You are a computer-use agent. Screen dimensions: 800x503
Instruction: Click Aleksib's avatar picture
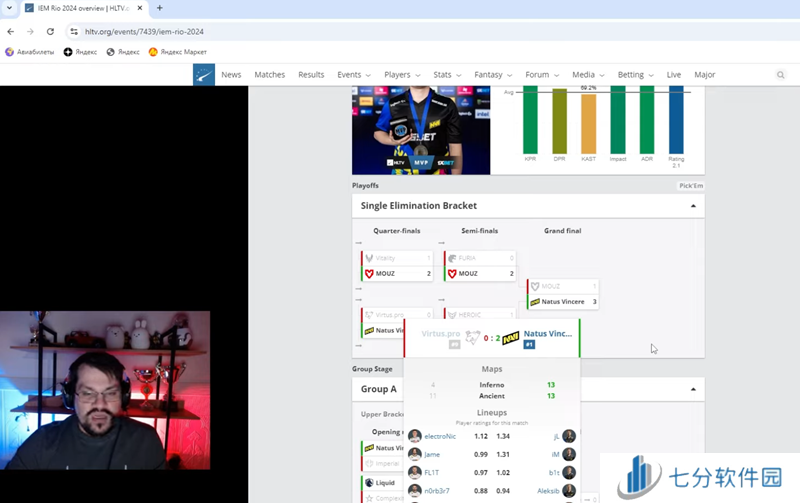[x=569, y=491]
